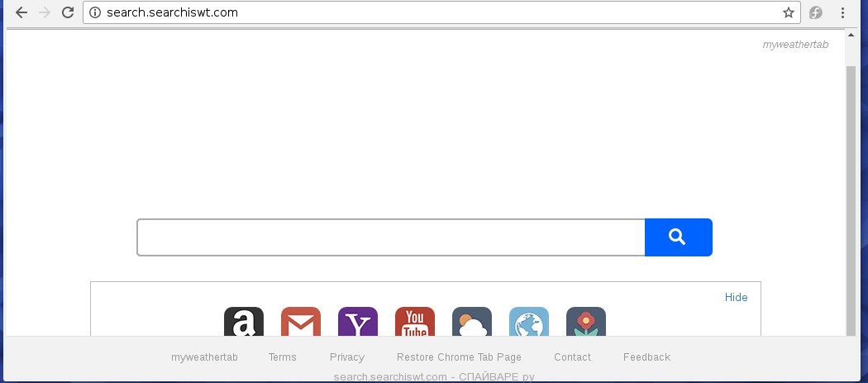Screen dimensions: 868x383
Task: Hide the shortcuts panel
Action: click(x=736, y=297)
